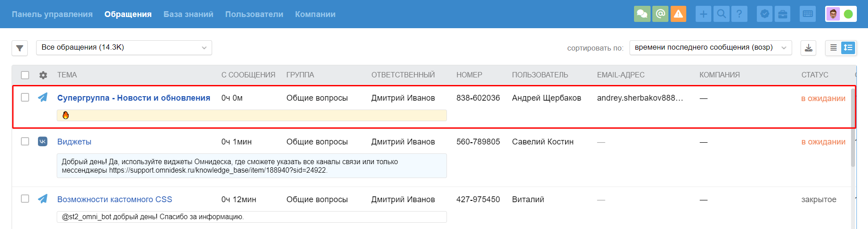Click Telegram icon of Возможности кастомного CSS row

(x=43, y=199)
